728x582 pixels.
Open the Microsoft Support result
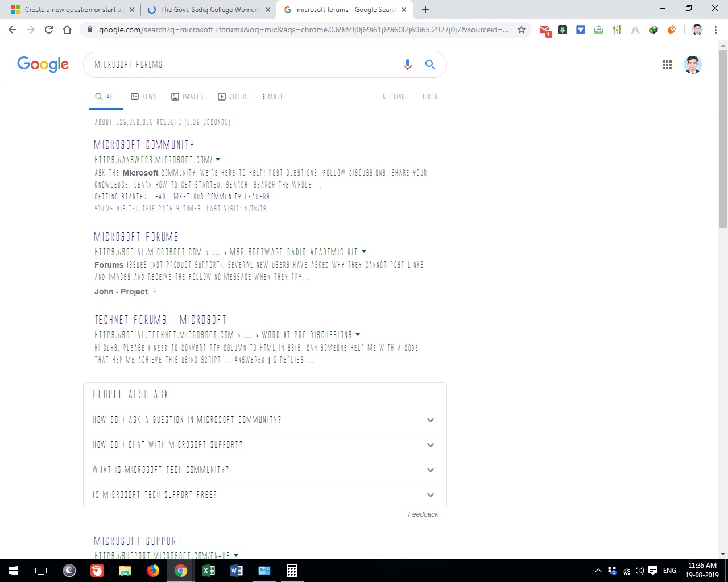[x=137, y=541]
